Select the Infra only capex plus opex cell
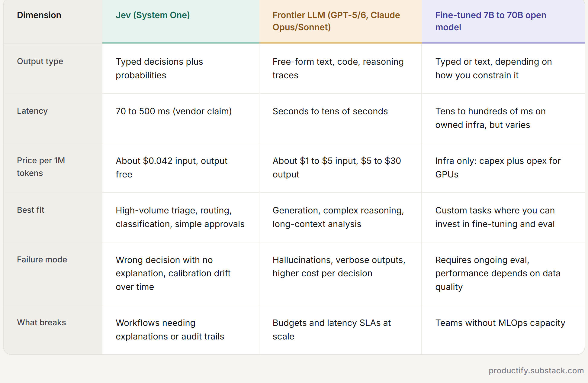This screenshot has width=588, height=383. point(498,167)
